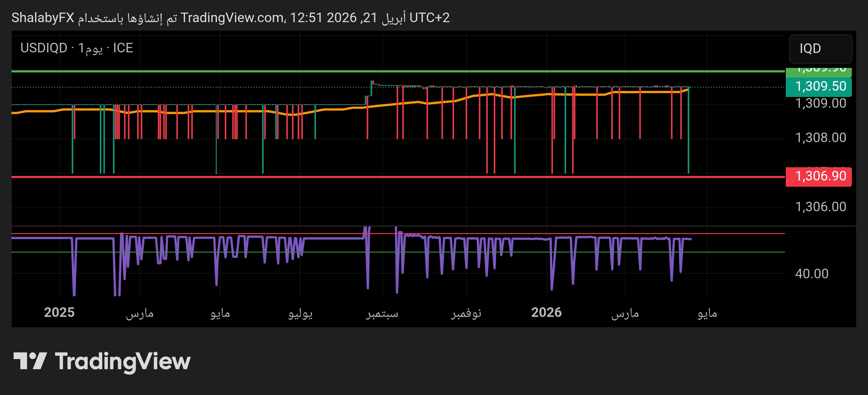Click the يوليو time axis label
Viewport: 868px width, 395px height.
300,313
